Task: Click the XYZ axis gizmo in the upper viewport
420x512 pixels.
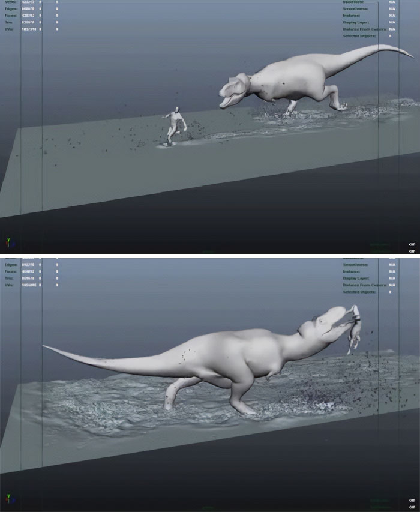Action: [x=10, y=242]
